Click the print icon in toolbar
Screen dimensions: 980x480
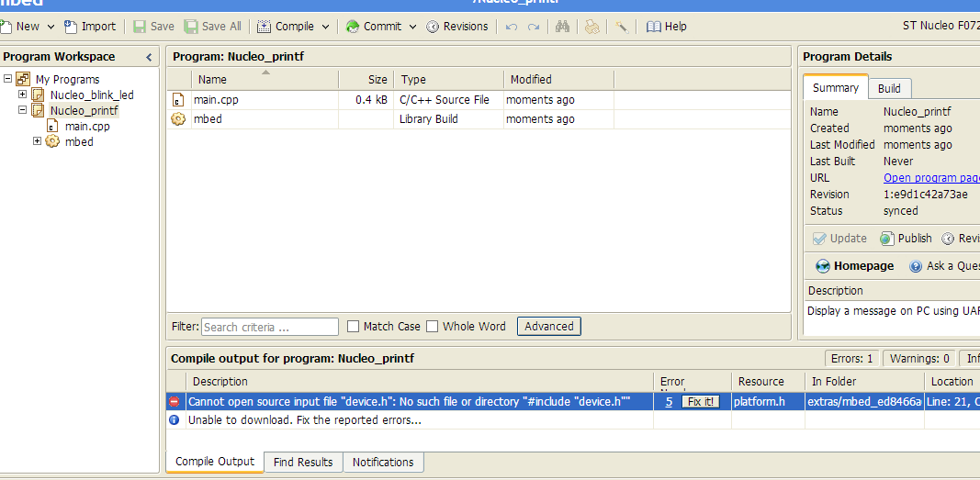click(x=591, y=27)
